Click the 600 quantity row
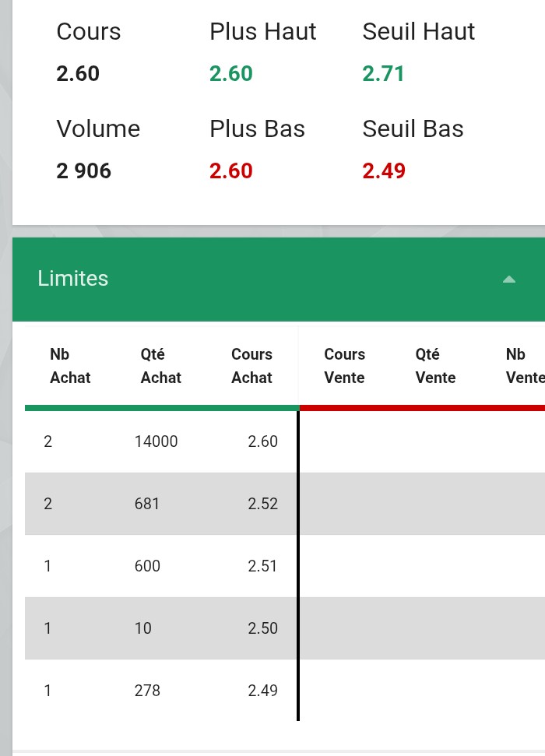545x756 pixels. tap(161, 566)
